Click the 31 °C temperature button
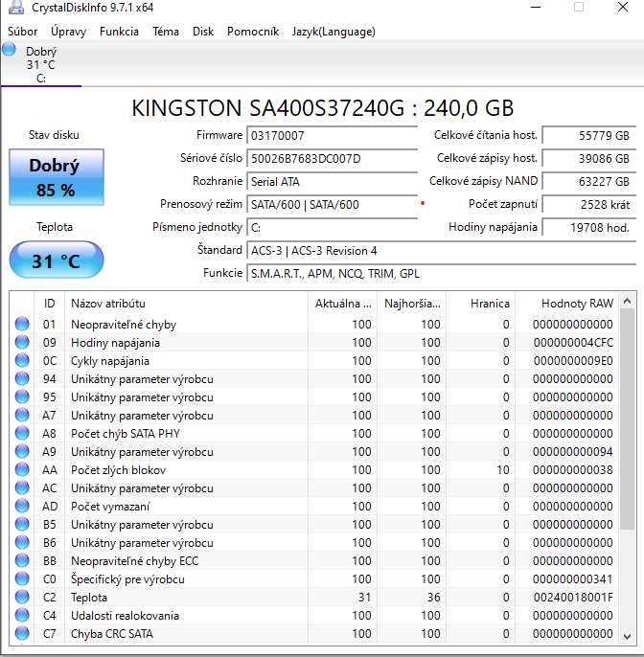Image resolution: width=644 pixels, height=657 pixels. 57,260
